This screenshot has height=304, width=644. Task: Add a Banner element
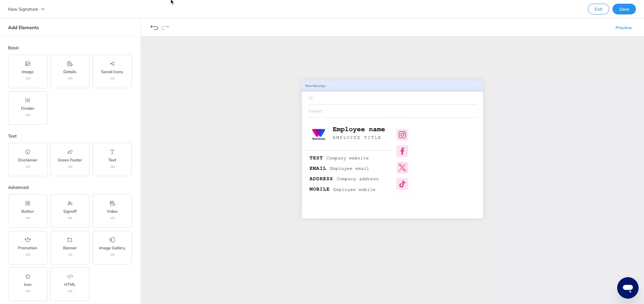(x=70, y=247)
